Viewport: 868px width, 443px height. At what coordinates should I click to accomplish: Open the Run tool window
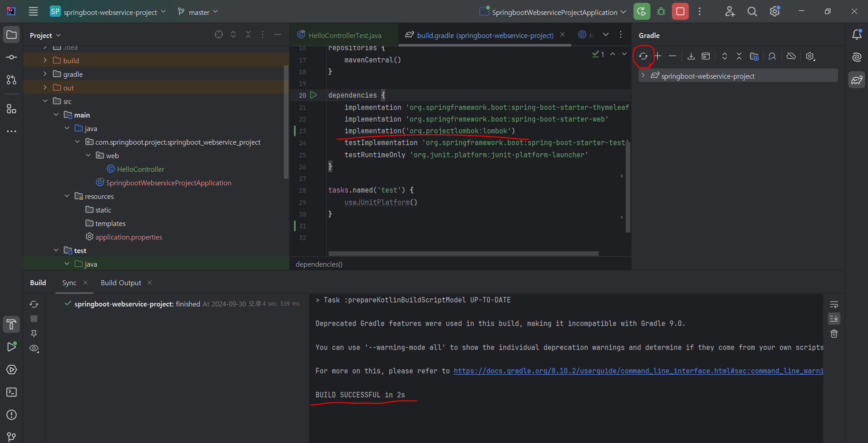tap(12, 347)
